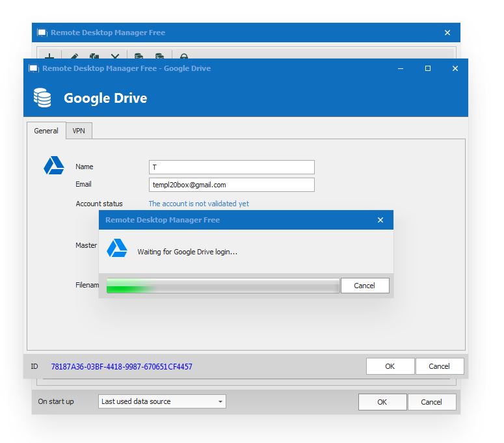Open the On start up dropdown

[162, 401]
